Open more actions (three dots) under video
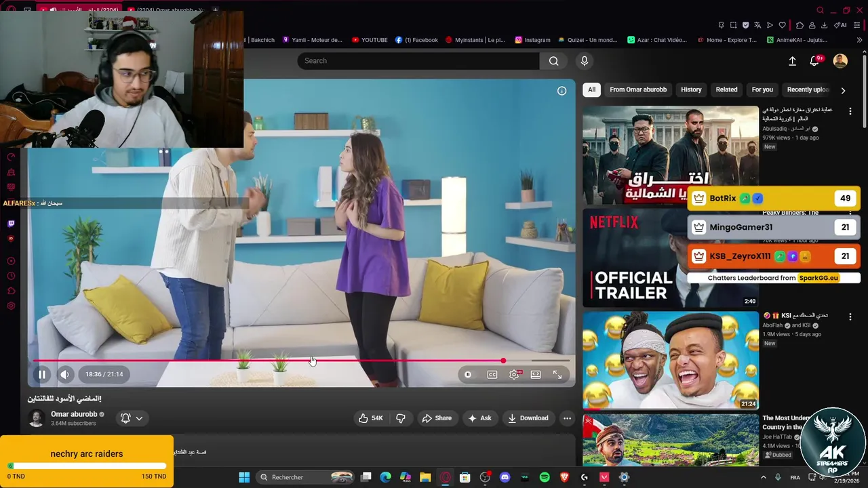The height and width of the screenshot is (488, 868). click(567, 418)
